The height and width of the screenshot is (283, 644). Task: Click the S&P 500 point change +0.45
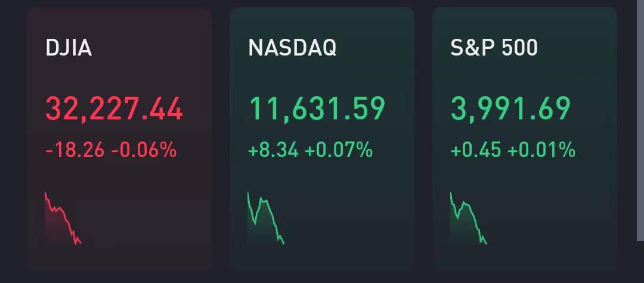[476, 150]
